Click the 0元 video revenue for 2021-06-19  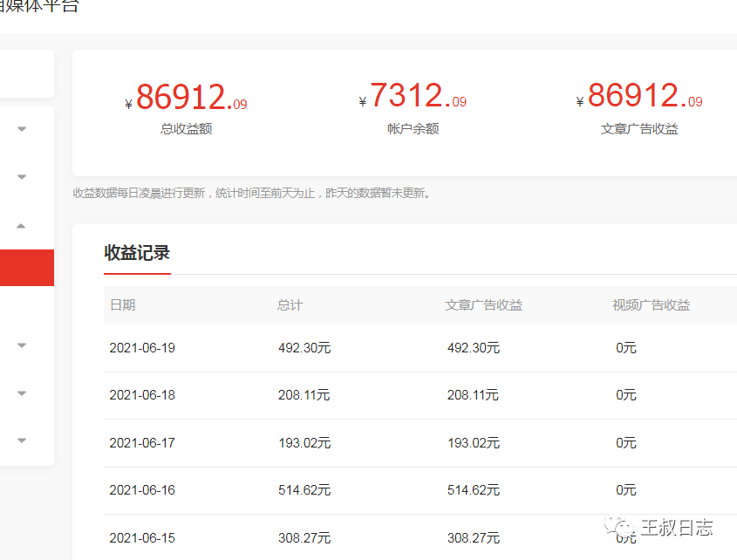(626, 348)
